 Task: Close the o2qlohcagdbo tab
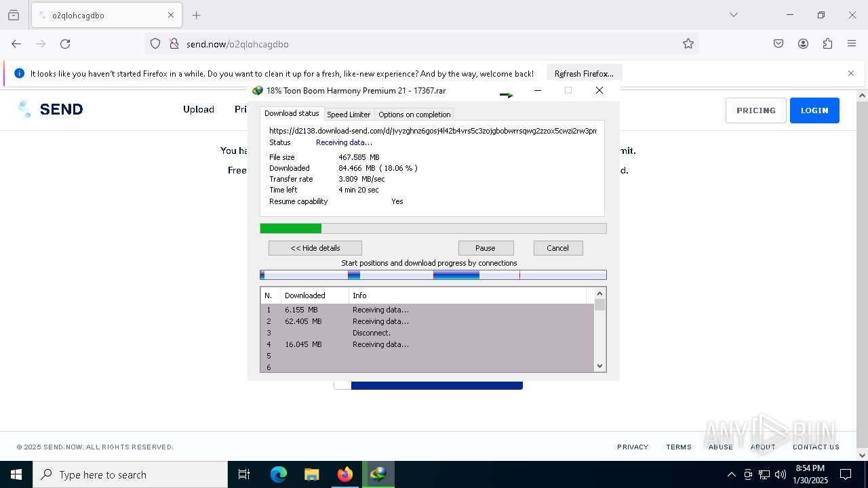click(x=171, y=15)
